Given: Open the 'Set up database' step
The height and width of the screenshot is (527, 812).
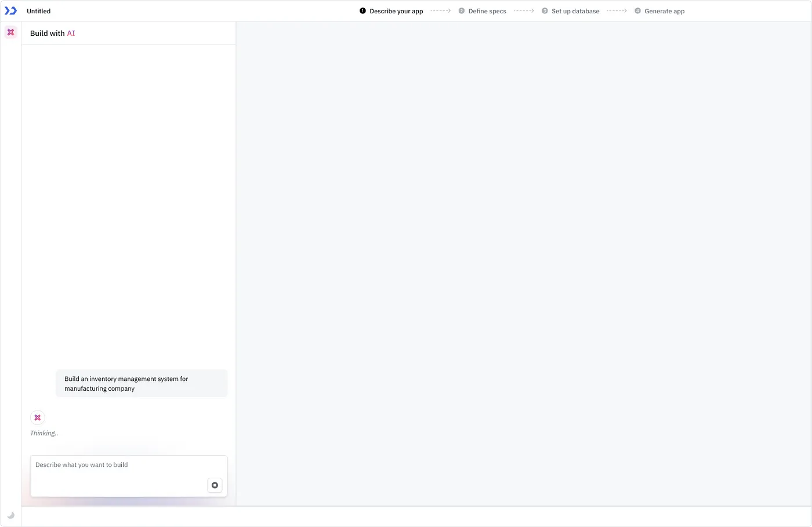Looking at the screenshot, I should pos(571,11).
